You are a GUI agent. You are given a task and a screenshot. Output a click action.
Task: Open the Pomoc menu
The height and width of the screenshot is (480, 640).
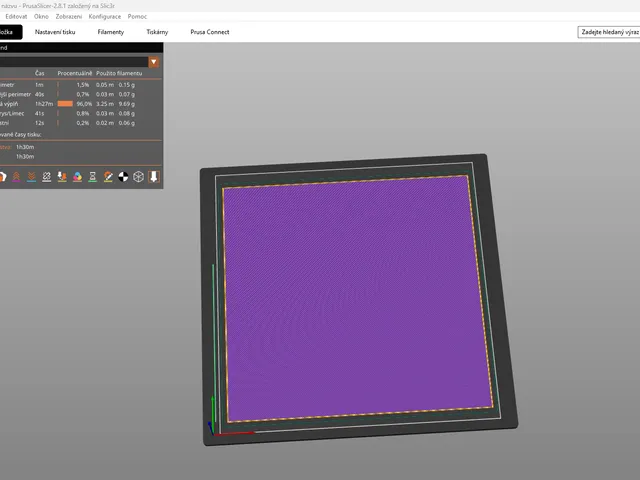(137, 17)
